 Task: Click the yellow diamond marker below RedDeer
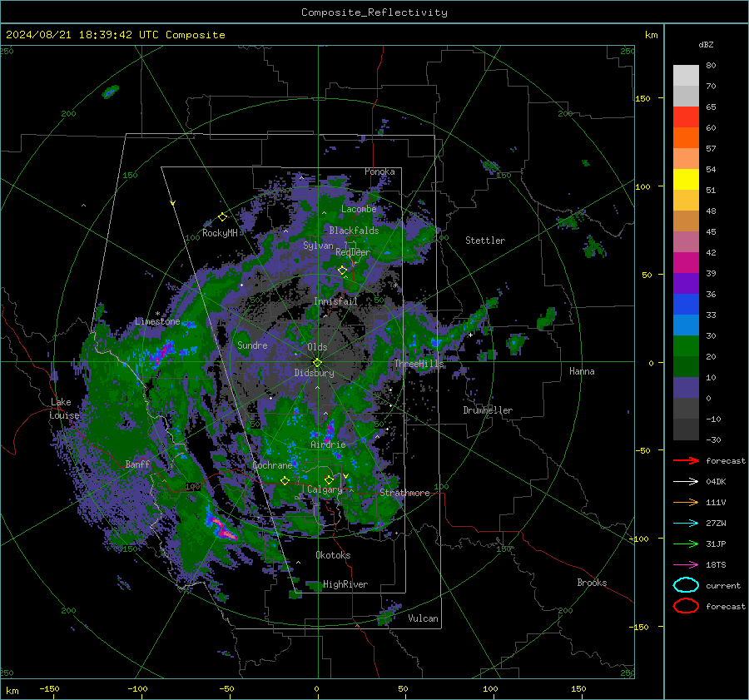pyautogui.click(x=342, y=271)
